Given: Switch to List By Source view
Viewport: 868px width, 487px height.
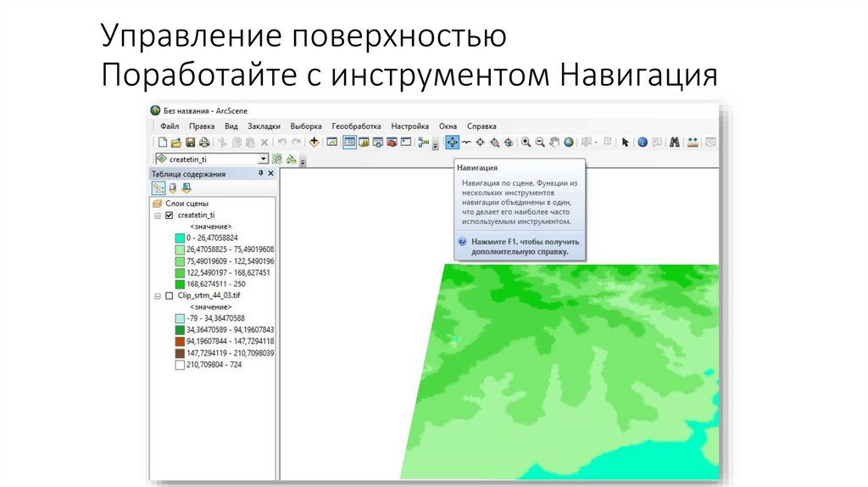Looking at the screenshot, I should coord(173,188).
